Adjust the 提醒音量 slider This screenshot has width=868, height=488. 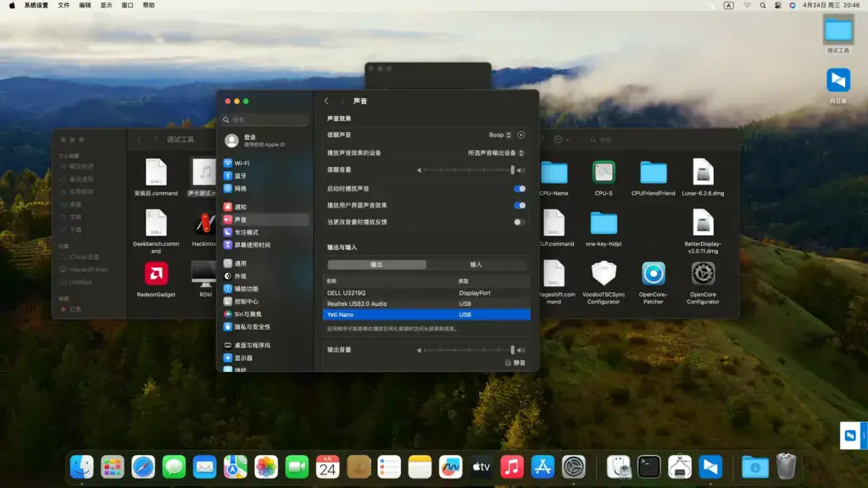[x=468, y=169]
